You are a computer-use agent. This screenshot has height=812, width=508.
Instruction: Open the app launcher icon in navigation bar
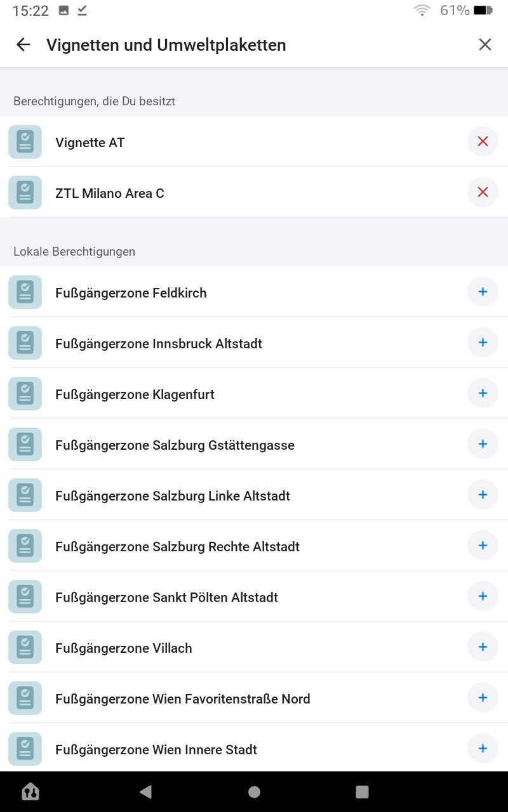click(30, 792)
